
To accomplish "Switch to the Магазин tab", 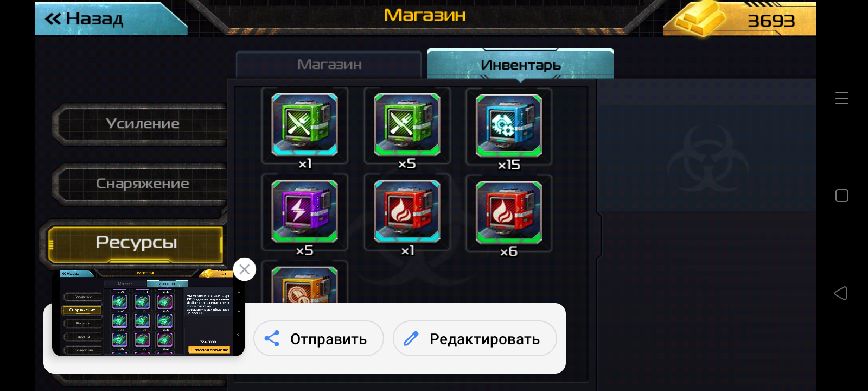I will [x=329, y=65].
